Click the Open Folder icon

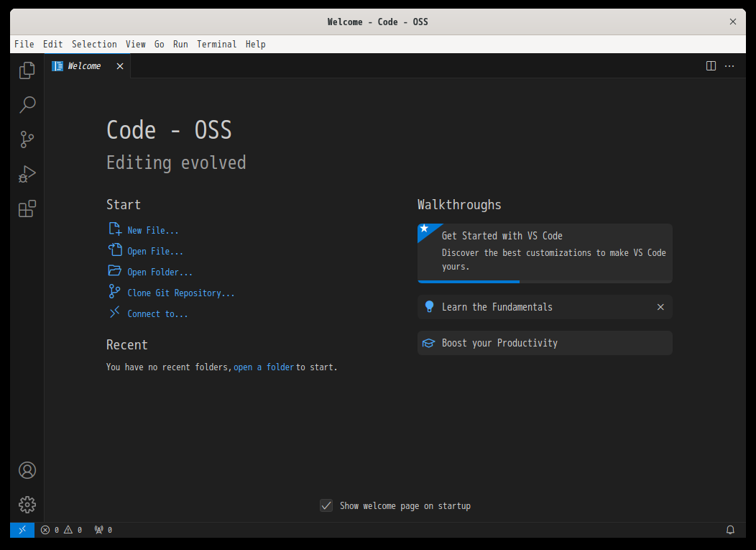click(x=115, y=270)
